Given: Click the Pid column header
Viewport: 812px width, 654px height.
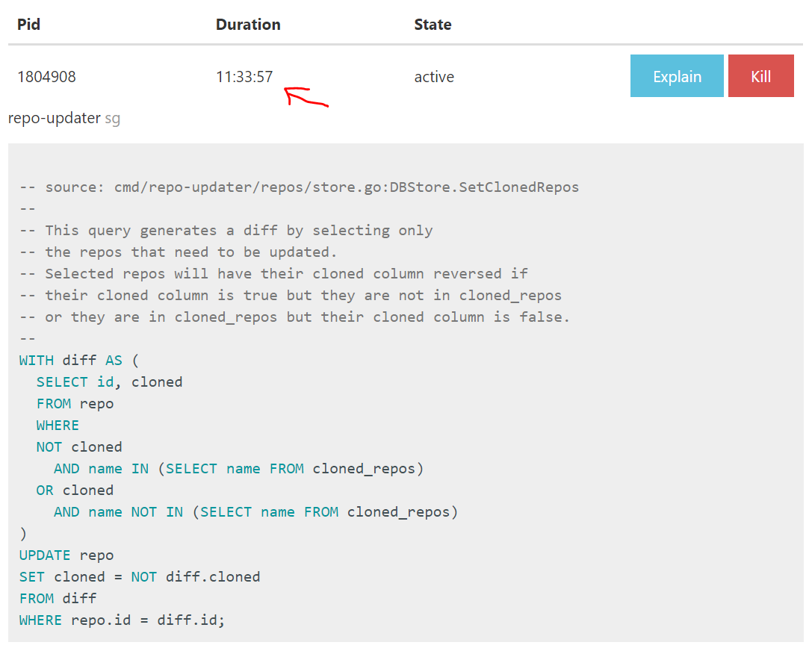Looking at the screenshot, I should tap(28, 25).
